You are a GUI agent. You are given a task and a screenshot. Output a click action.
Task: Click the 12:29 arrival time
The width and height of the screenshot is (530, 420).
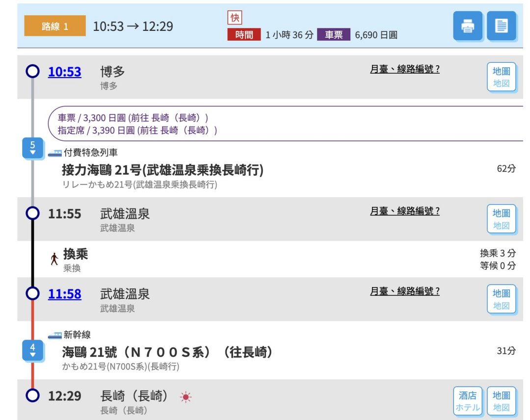click(65, 396)
